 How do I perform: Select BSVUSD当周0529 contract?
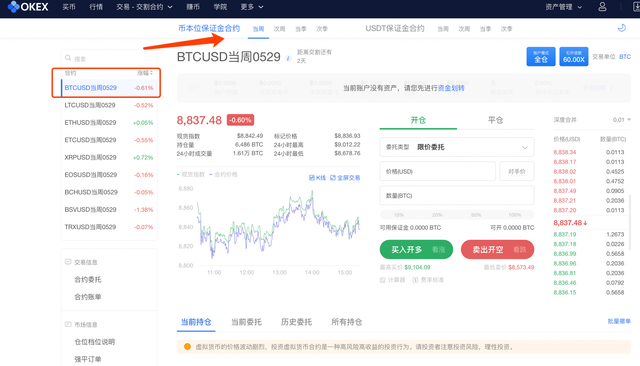tap(109, 209)
